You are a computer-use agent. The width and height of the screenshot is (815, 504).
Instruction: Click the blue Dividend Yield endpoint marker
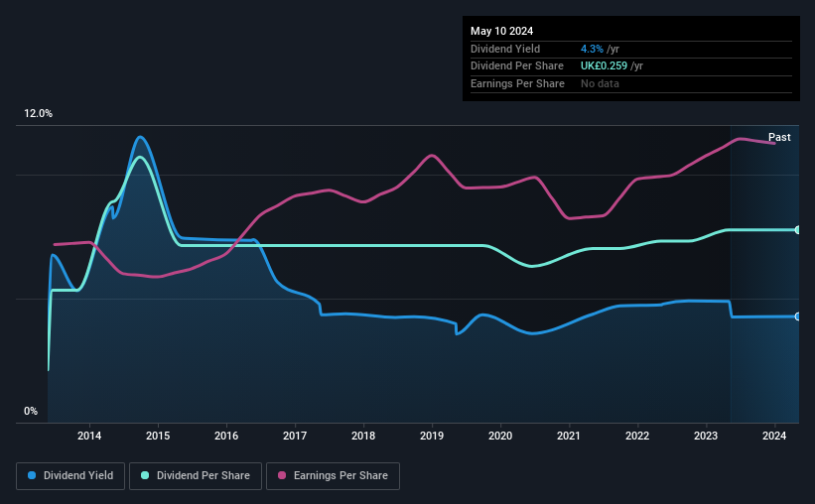798,316
